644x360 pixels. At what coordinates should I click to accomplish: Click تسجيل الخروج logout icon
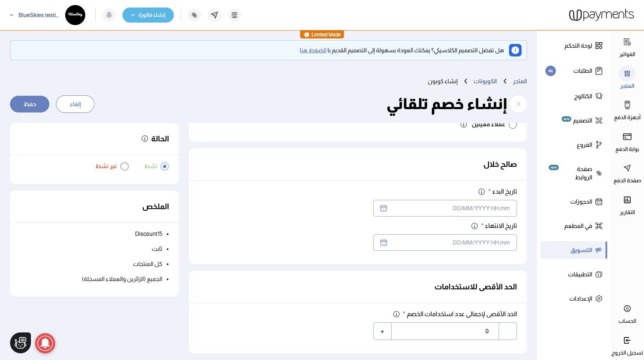627,340
